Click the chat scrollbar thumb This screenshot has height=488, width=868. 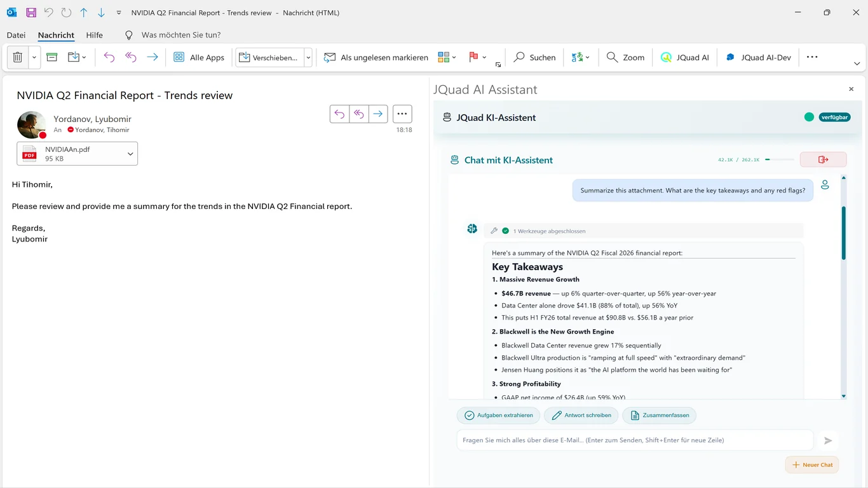tap(844, 233)
